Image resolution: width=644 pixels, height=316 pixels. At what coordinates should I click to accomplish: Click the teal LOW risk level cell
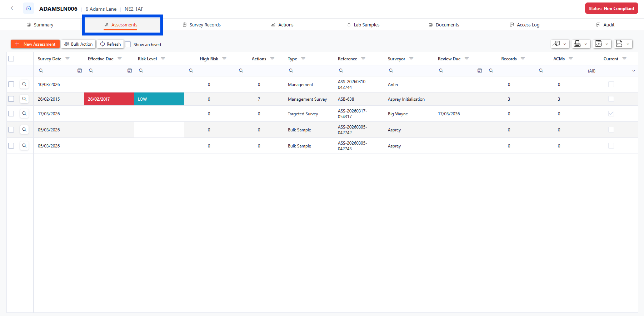click(x=159, y=99)
